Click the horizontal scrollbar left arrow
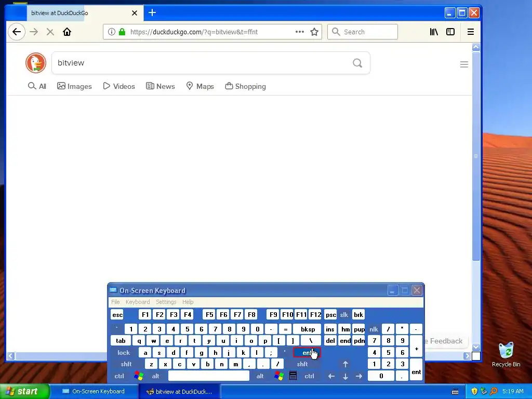 [x=10, y=356]
